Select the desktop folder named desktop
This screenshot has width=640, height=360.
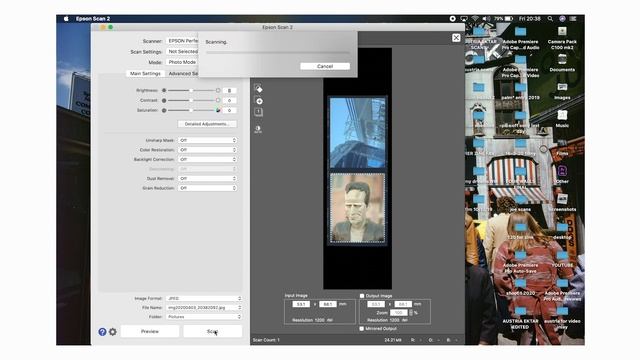tap(562, 231)
